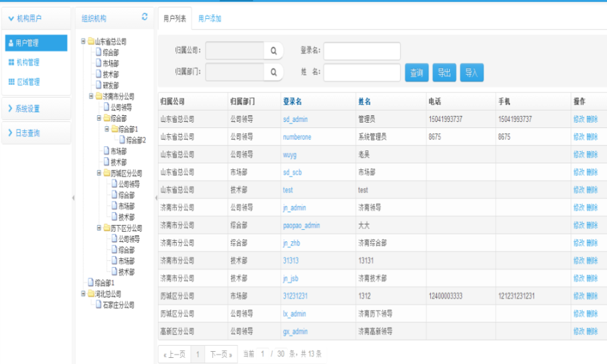Screen dimensions: 607x364
Task: Sort table by 登录名 column header
Action: (292, 101)
